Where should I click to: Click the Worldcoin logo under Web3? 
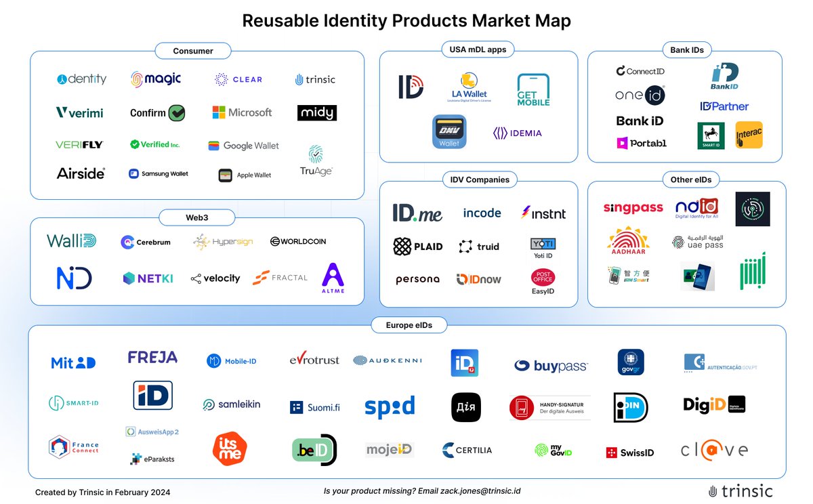coord(298,241)
